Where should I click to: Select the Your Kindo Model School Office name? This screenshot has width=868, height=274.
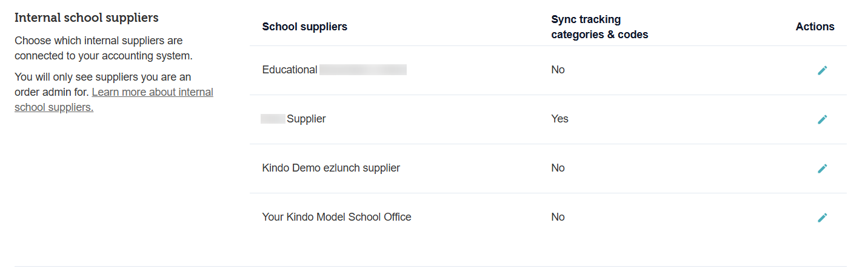336,217
